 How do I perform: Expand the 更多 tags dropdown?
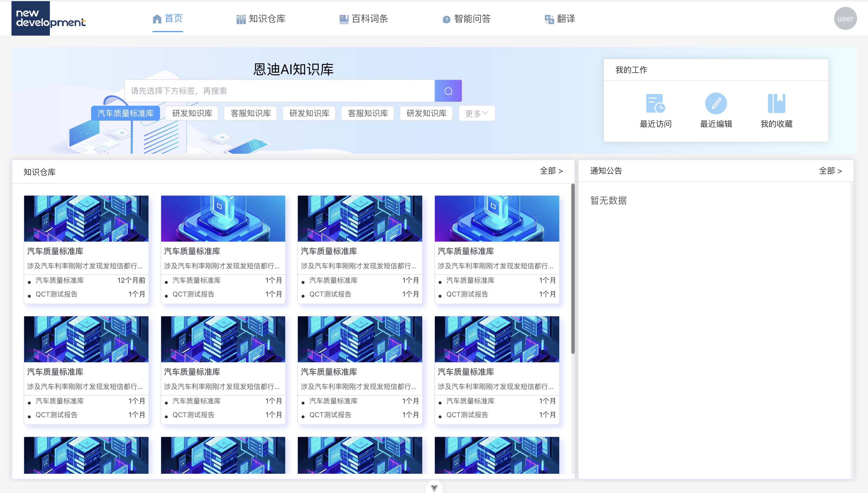click(x=476, y=113)
